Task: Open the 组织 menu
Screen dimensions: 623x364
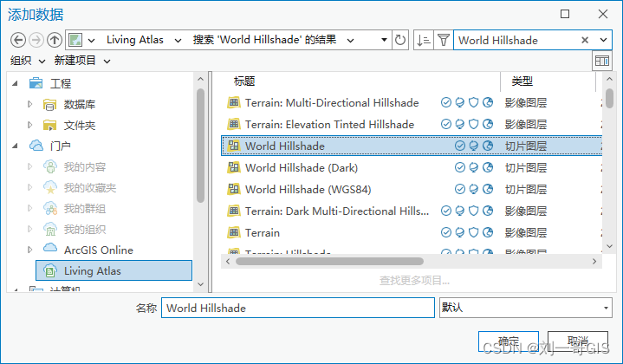Action: point(28,61)
